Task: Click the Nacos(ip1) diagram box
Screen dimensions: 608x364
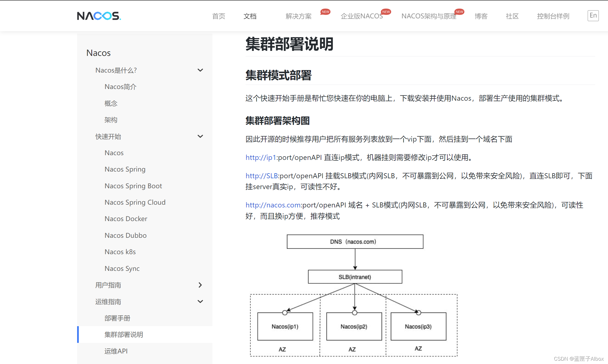Action: (x=285, y=326)
